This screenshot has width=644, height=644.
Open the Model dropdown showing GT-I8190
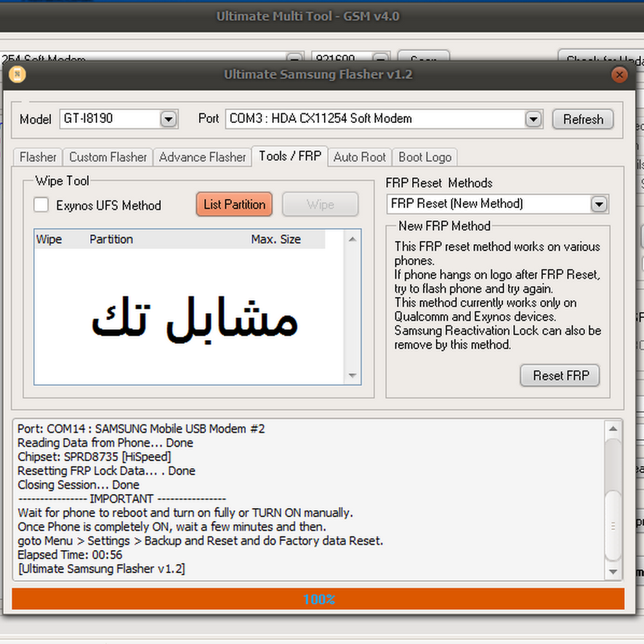point(168,119)
